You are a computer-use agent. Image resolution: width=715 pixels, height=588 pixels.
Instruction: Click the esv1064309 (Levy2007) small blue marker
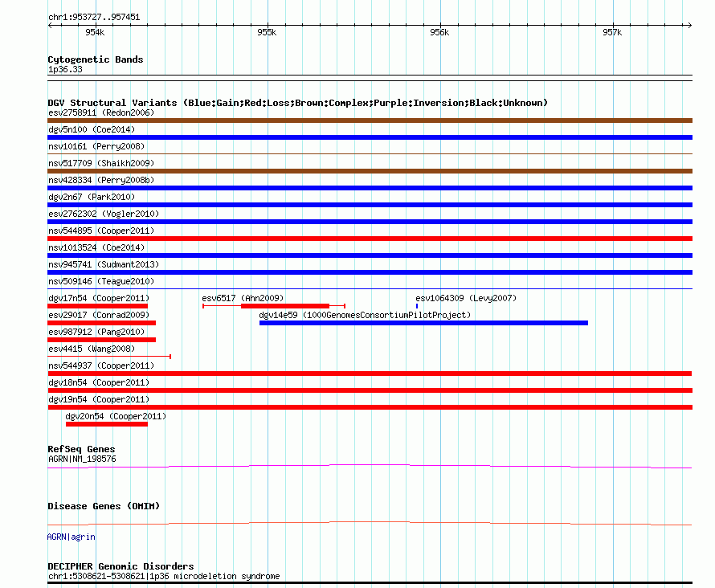(x=417, y=306)
